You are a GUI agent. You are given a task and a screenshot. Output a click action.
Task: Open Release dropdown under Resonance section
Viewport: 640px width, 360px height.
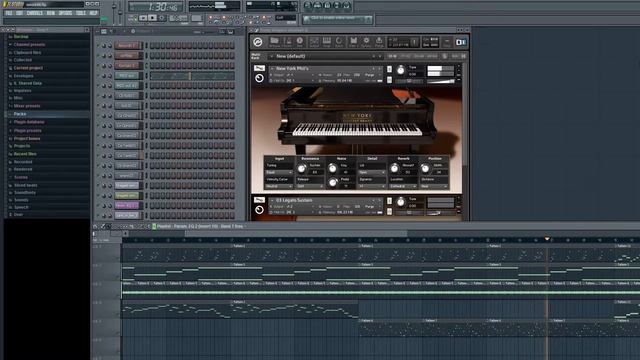pos(310,187)
